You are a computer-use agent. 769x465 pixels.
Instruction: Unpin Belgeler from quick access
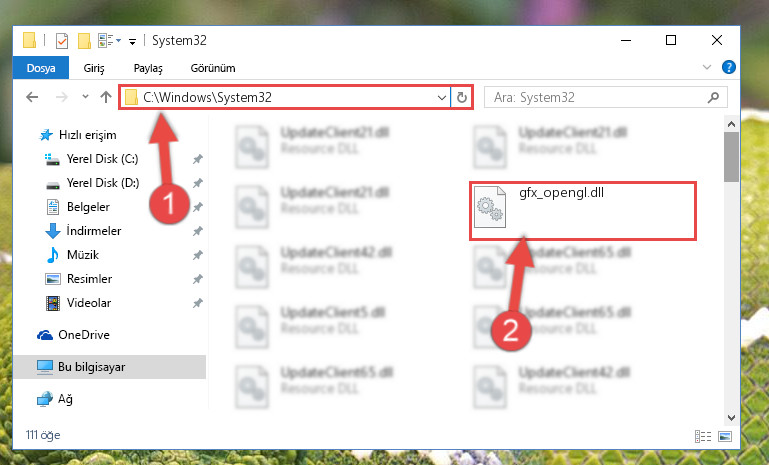(198, 207)
